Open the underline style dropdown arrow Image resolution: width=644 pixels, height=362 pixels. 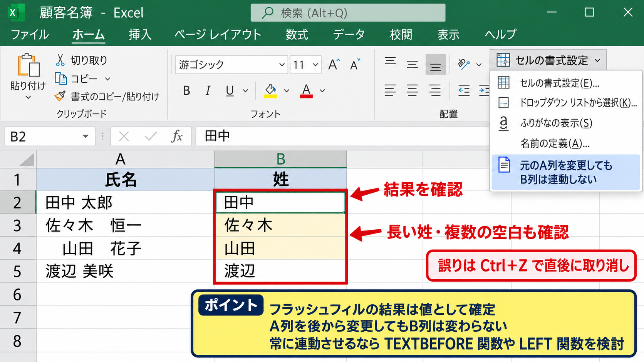coord(245,91)
